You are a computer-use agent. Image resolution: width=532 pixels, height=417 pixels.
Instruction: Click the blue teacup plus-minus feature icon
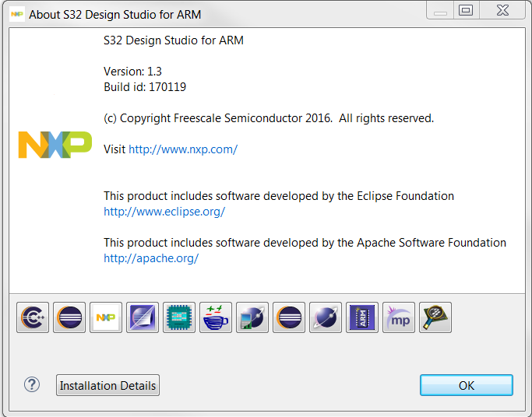(216, 317)
